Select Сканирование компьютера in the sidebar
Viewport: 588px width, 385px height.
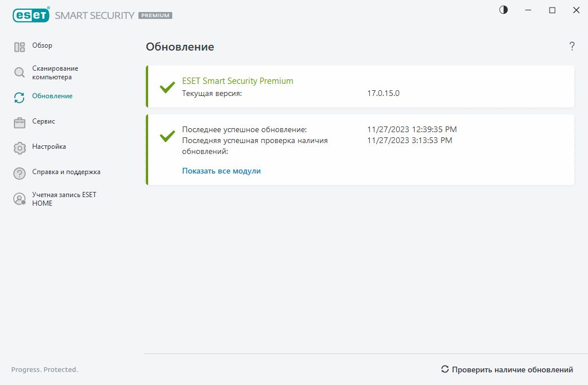(x=55, y=72)
